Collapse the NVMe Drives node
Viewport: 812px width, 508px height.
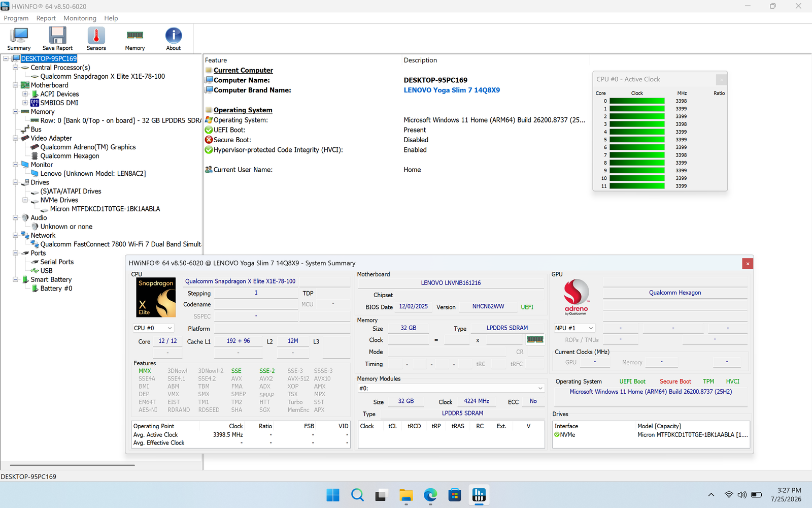coord(25,200)
